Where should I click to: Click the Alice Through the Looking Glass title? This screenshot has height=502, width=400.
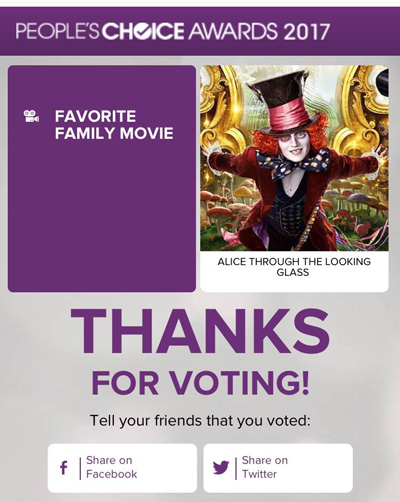[294, 267]
